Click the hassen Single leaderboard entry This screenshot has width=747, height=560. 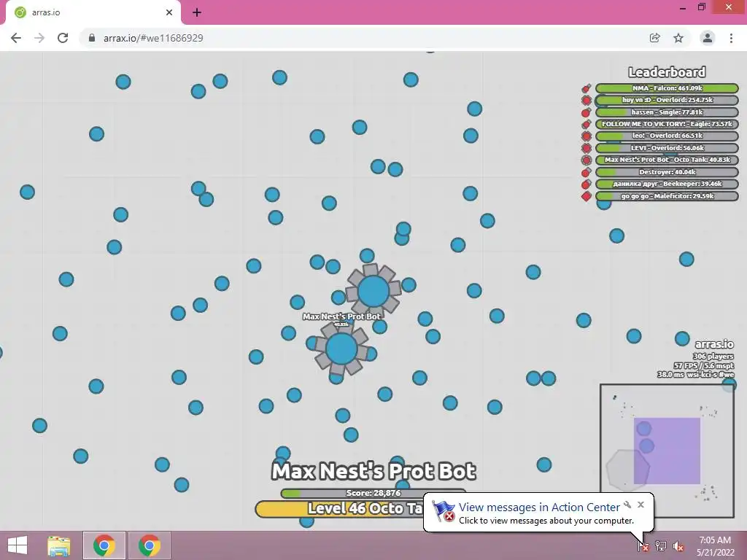[667, 112]
